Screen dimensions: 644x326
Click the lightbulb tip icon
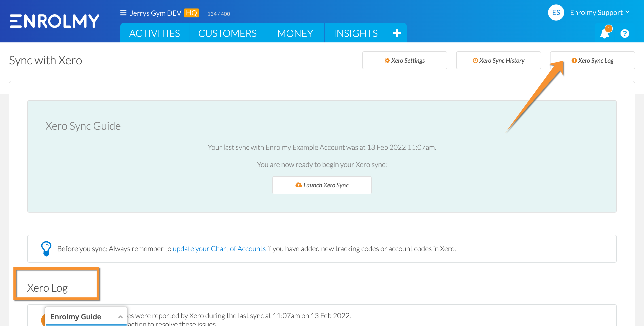(46, 249)
